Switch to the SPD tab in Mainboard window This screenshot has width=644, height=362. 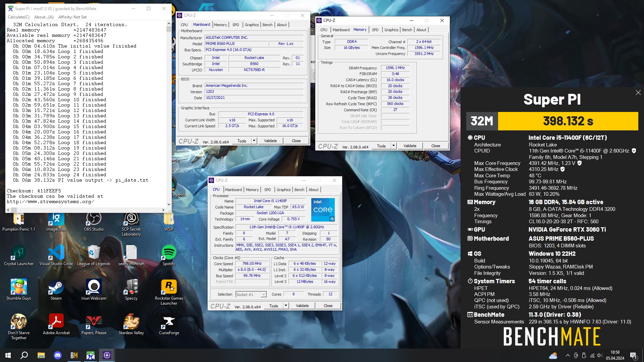[x=236, y=25]
